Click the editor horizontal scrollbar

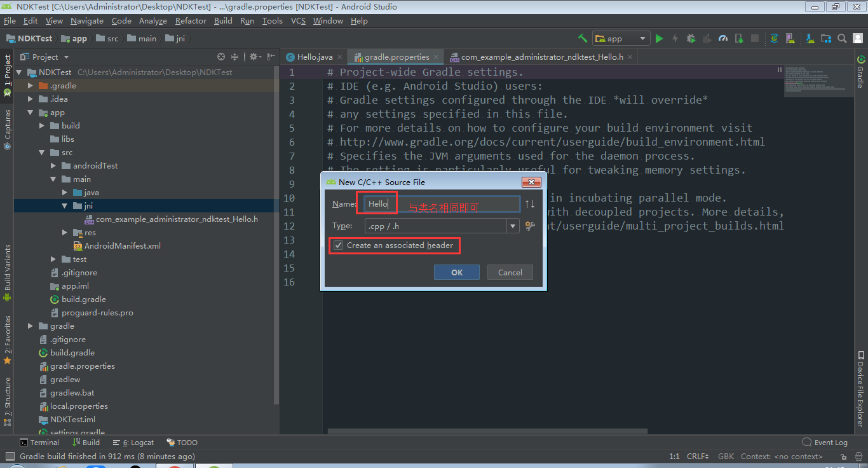point(487,431)
